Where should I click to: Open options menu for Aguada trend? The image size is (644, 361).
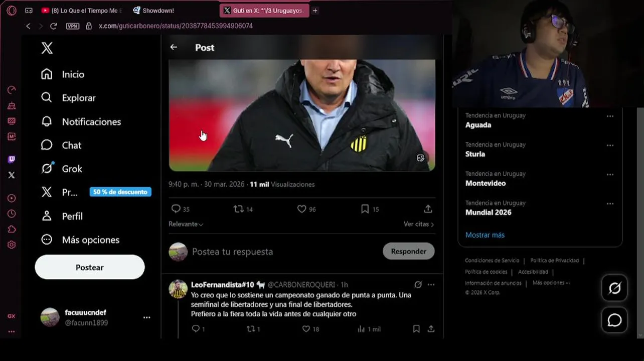[x=610, y=116]
